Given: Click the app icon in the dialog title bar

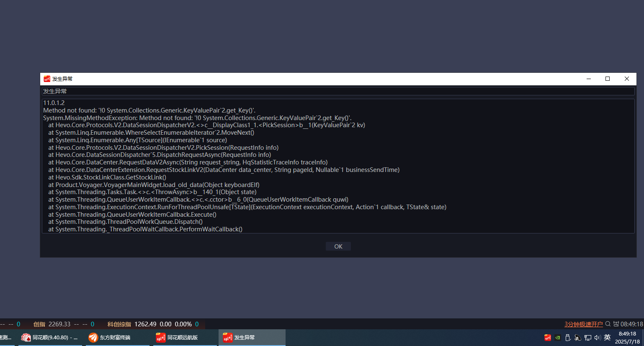Looking at the screenshot, I should (x=47, y=79).
